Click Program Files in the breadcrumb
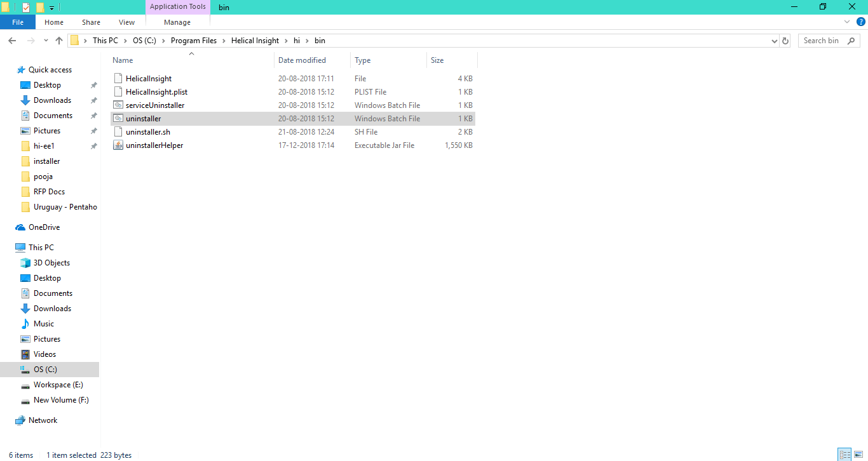This screenshot has width=868, height=461. pyautogui.click(x=194, y=41)
